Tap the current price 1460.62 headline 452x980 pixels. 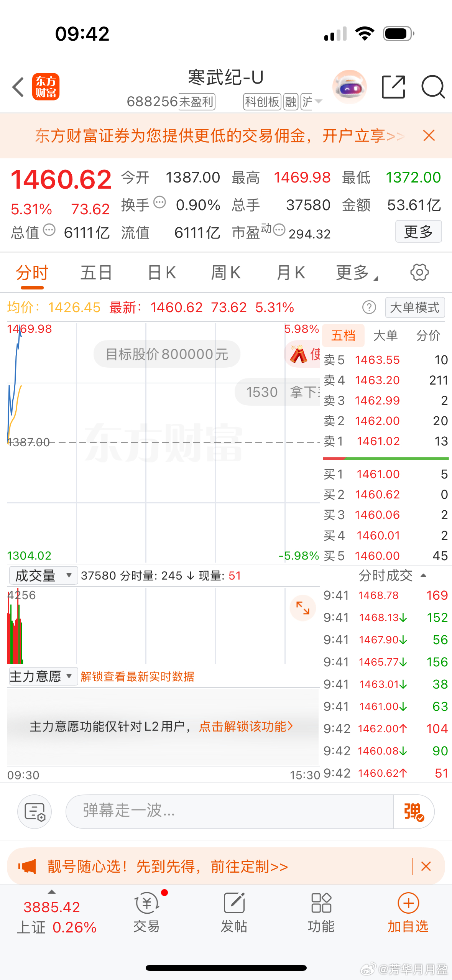pyautogui.click(x=61, y=179)
